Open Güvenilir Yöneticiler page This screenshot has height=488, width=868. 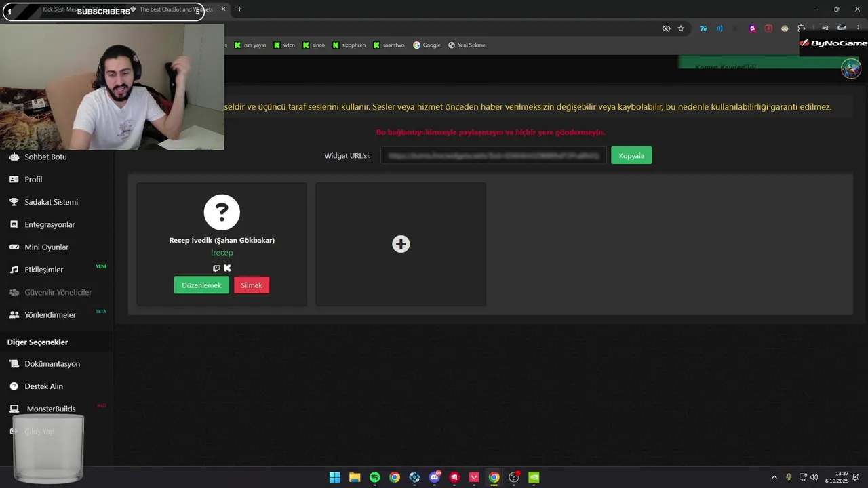pyautogui.click(x=57, y=292)
